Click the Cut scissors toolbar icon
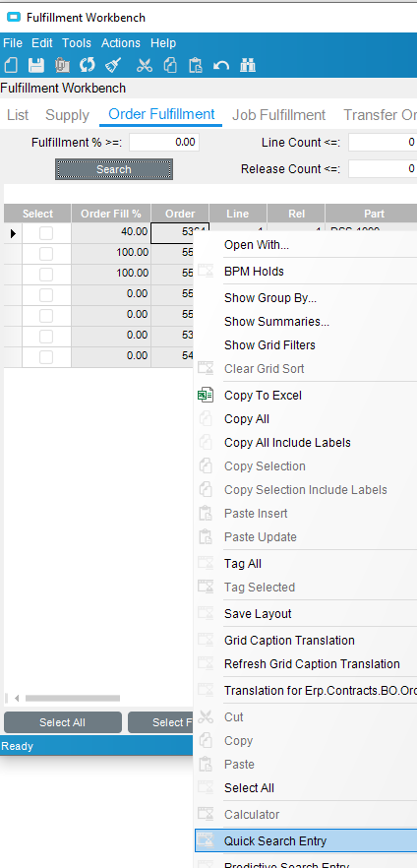The image size is (417, 868). click(145, 65)
